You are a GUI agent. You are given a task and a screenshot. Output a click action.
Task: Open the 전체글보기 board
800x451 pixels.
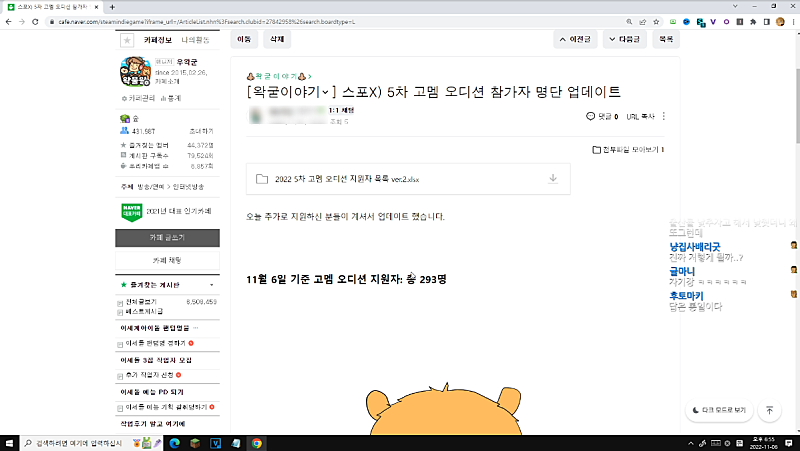(x=141, y=302)
